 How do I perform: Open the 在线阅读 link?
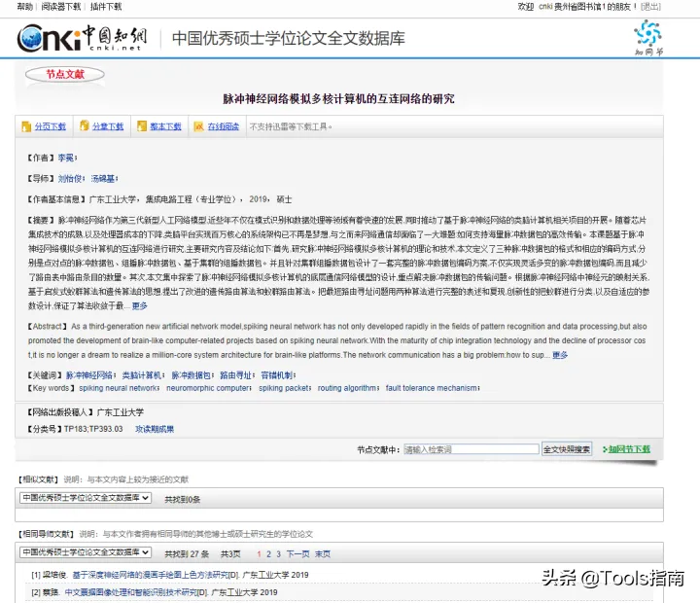(224, 126)
